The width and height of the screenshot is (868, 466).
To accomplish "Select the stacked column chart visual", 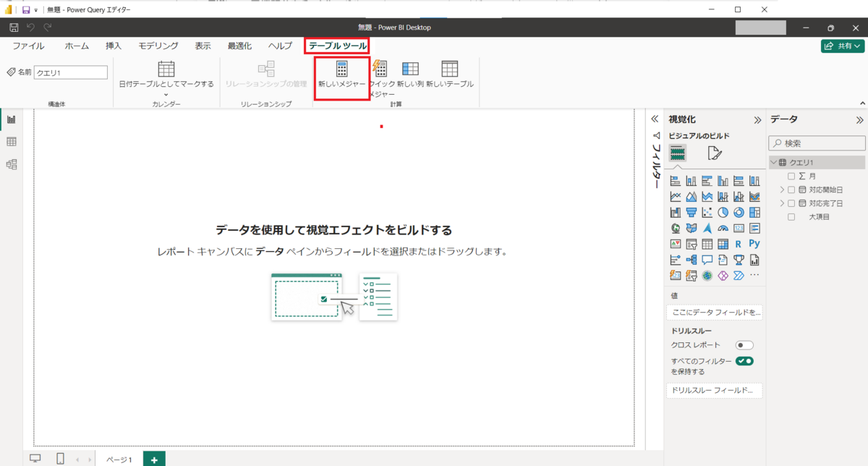I will click(691, 181).
